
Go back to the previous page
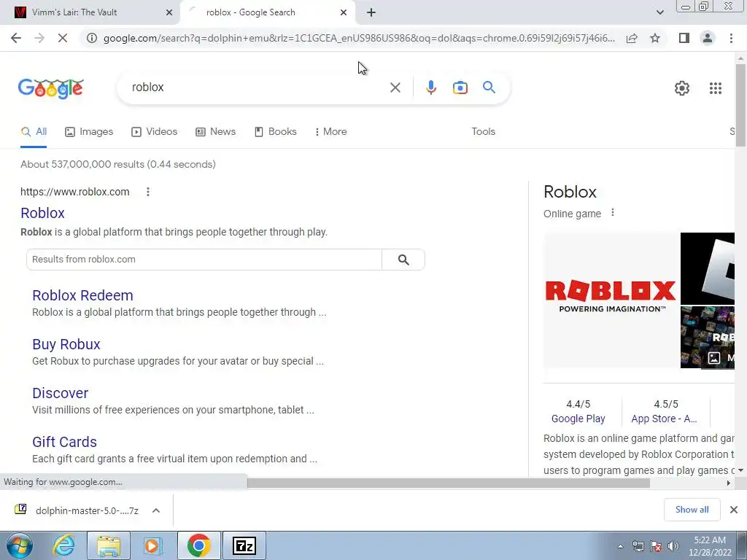click(16, 38)
